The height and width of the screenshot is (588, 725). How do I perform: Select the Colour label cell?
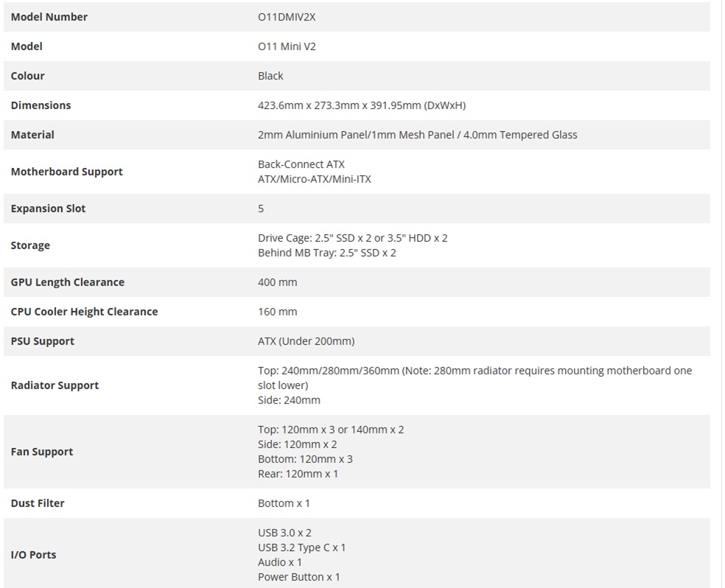click(28, 76)
